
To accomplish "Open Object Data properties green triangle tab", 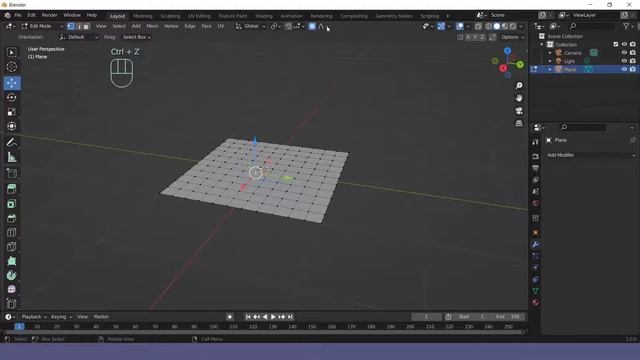I will tap(536, 291).
